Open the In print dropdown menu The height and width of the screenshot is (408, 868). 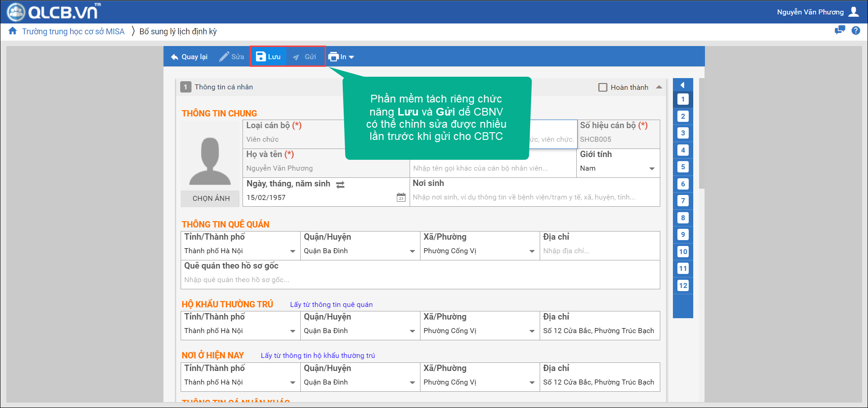pos(341,57)
